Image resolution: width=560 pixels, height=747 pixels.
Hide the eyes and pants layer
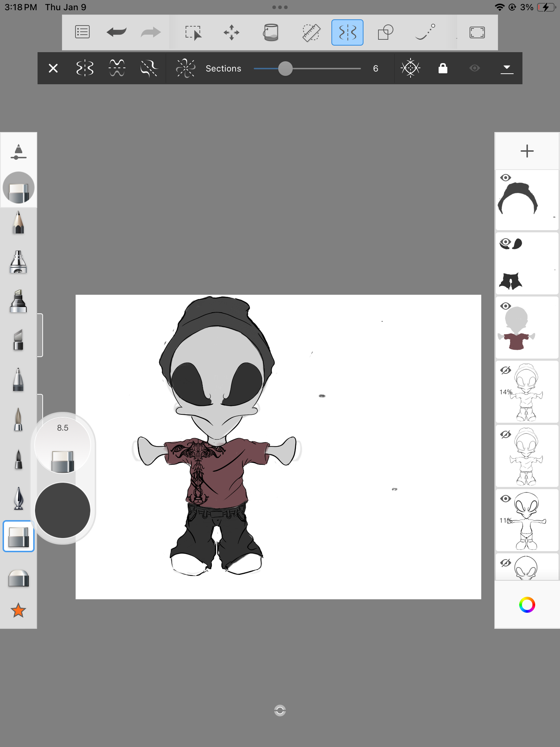coord(505,243)
